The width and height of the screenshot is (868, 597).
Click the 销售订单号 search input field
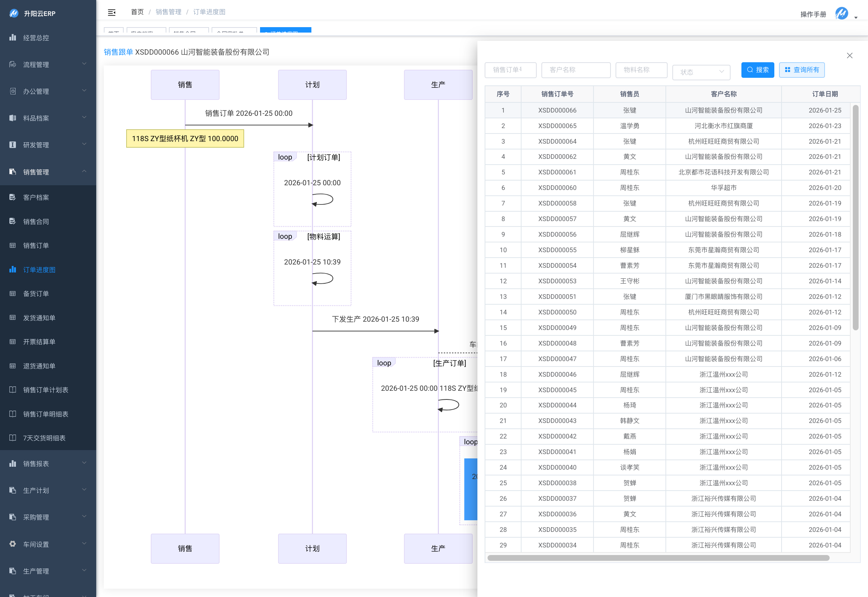[x=510, y=70]
